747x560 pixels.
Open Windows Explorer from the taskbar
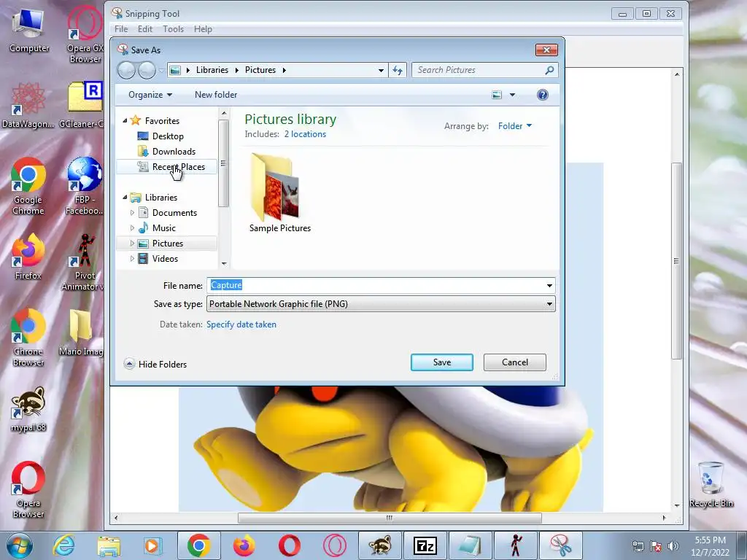pos(109,545)
